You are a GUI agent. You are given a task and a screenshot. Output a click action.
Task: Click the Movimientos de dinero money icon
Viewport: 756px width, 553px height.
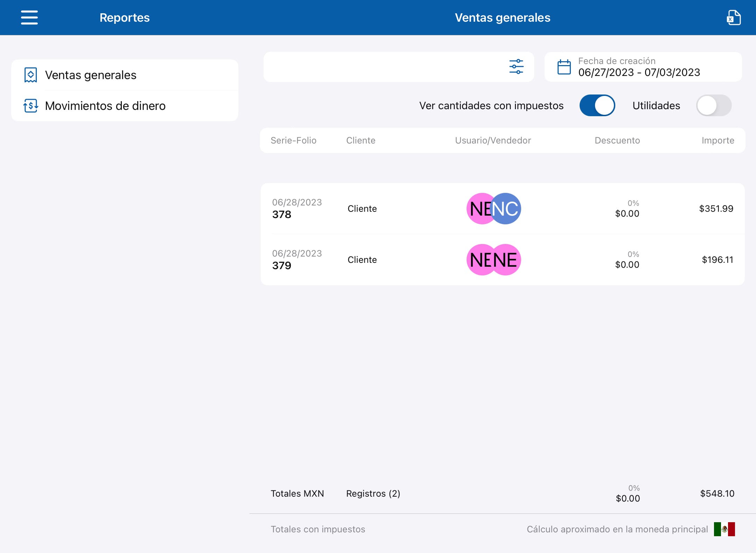click(30, 105)
